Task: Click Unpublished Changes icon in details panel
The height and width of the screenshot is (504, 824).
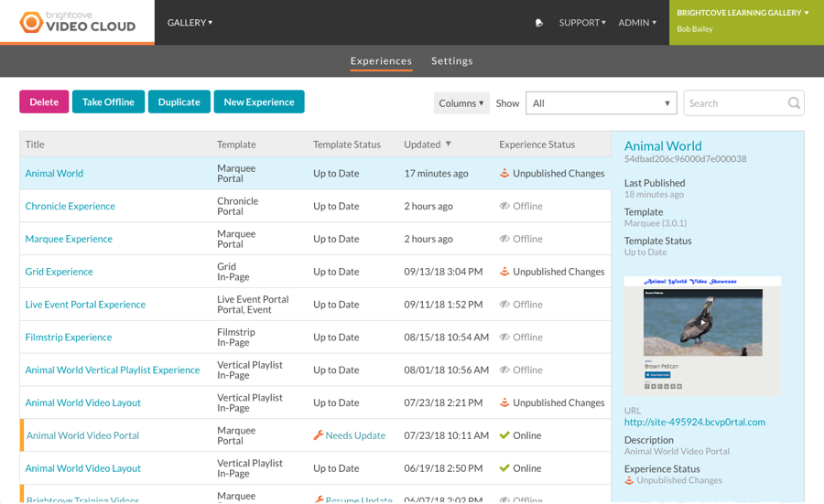Action: 629,480
